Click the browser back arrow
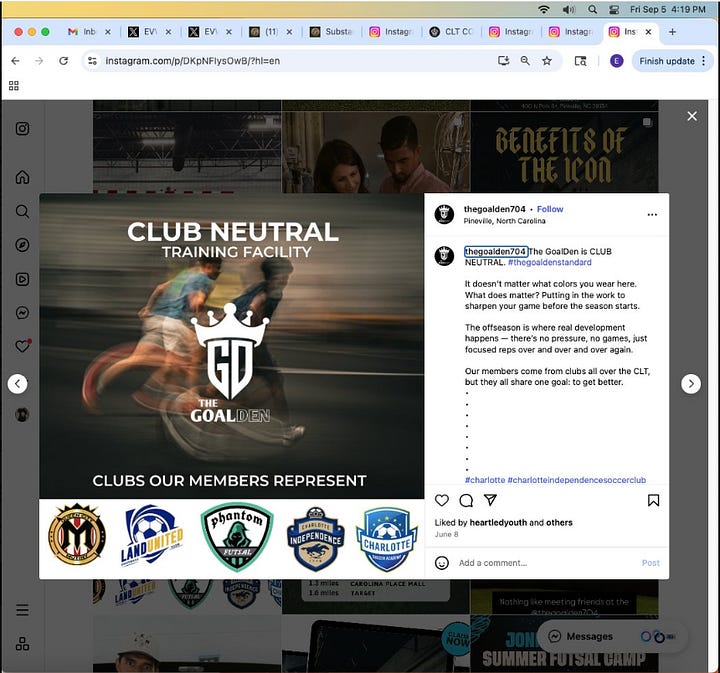Image resolution: width=720 pixels, height=673 pixels. (x=15, y=61)
